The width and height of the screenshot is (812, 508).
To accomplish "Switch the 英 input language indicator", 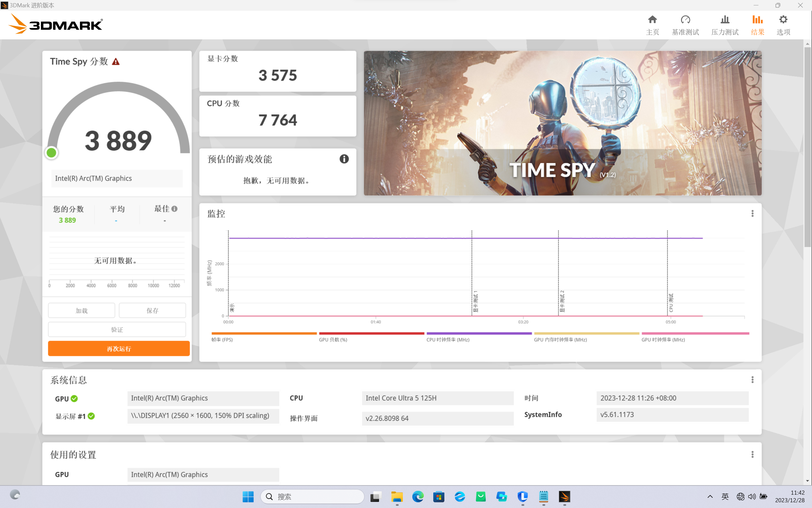I will [725, 497].
